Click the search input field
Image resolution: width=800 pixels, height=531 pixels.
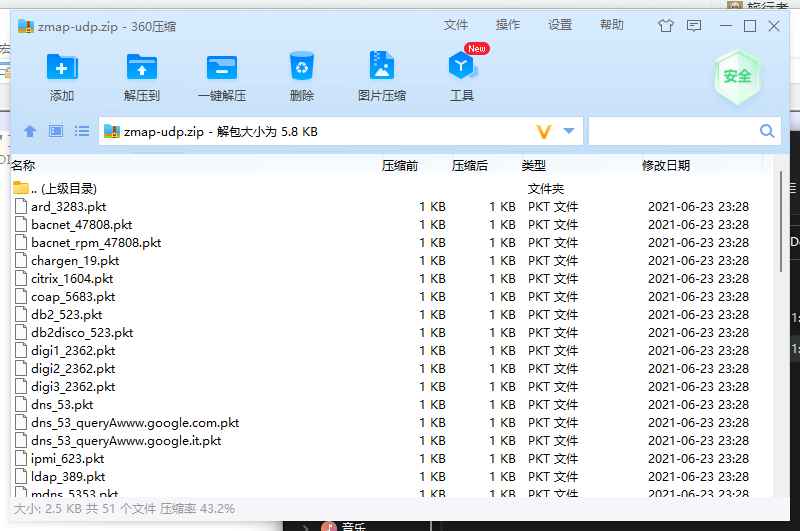click(x=672, y=131)
